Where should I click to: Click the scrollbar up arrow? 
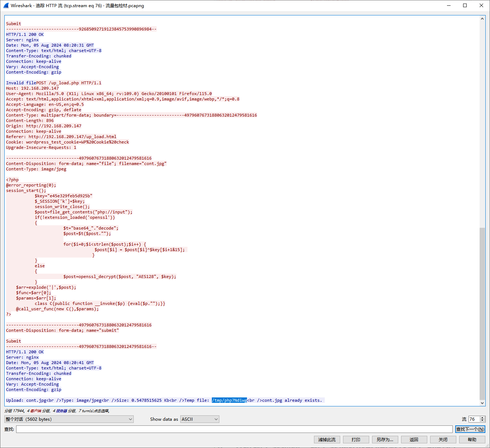[x=482, y=19]
